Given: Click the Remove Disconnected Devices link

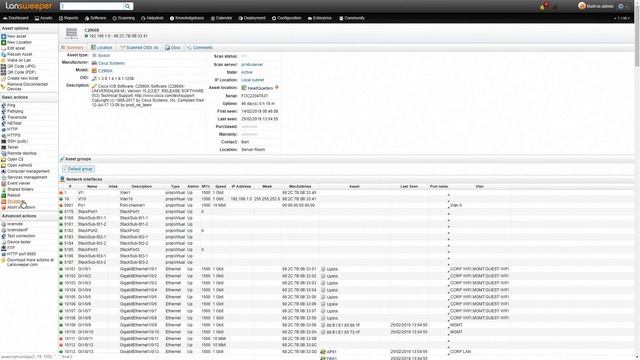Looking at the screenshot, I should (x=27, y=87).
